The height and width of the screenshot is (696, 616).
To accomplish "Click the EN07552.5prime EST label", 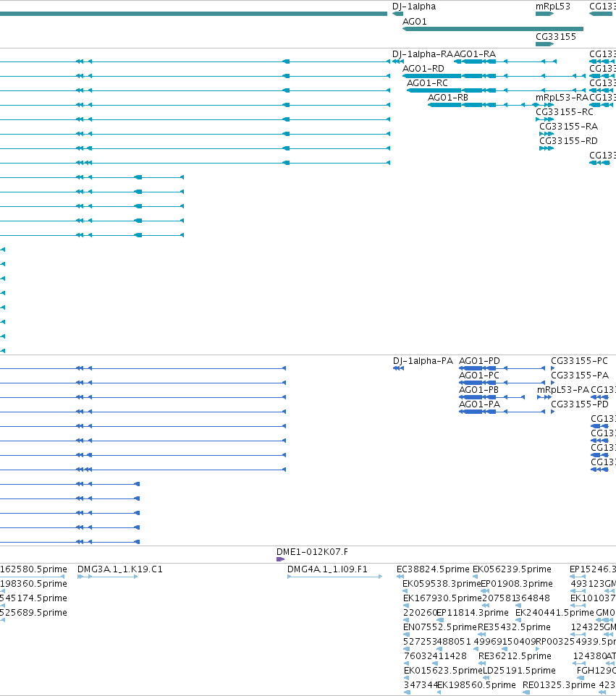I will (439, 627).
